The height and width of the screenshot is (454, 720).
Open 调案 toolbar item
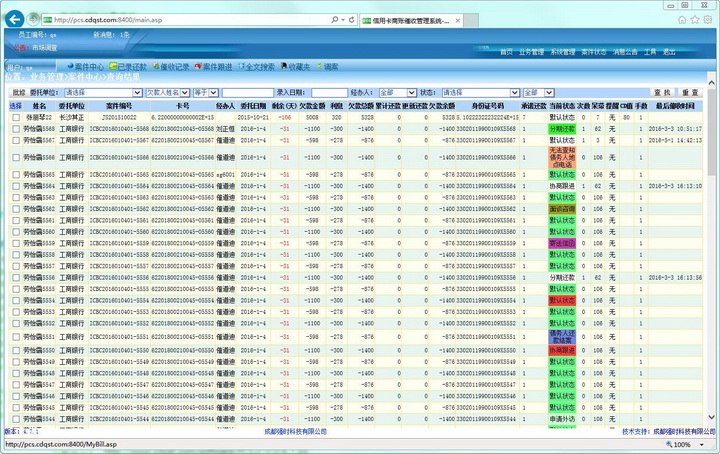tap(327, 67)
